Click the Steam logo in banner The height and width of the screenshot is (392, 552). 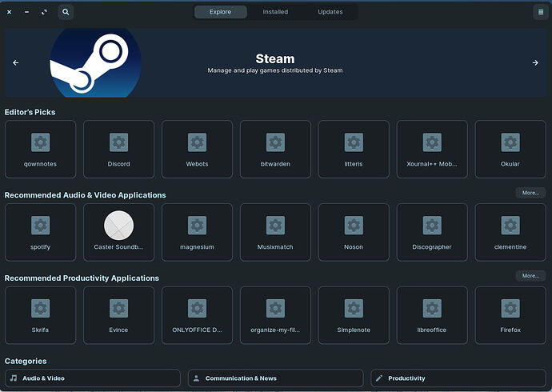point(95,62)
